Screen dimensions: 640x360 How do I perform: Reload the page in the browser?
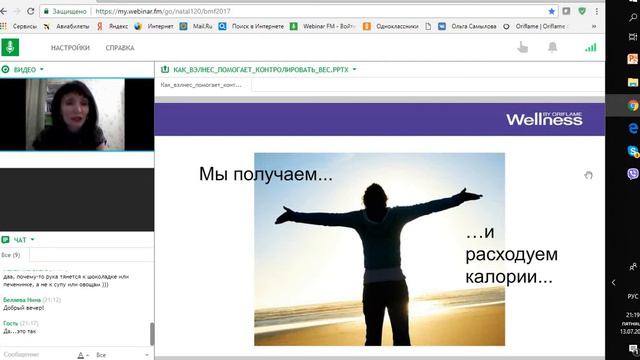tap(30, 11)
